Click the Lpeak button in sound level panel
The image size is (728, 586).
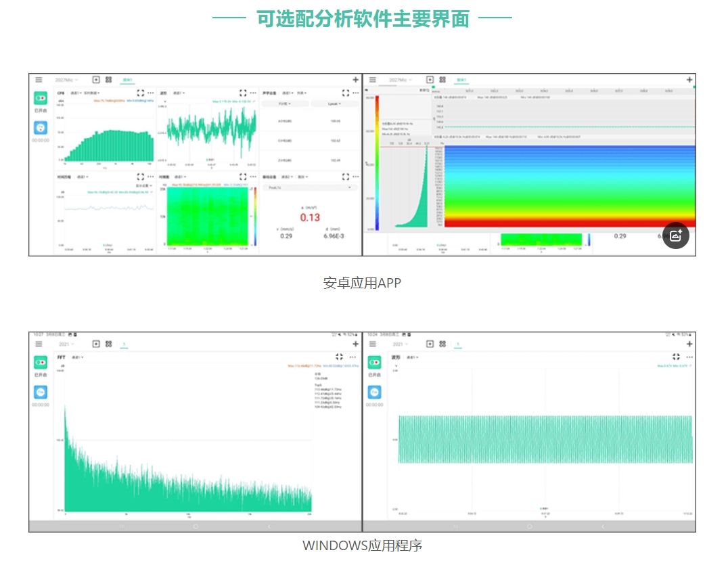point(334,104)
